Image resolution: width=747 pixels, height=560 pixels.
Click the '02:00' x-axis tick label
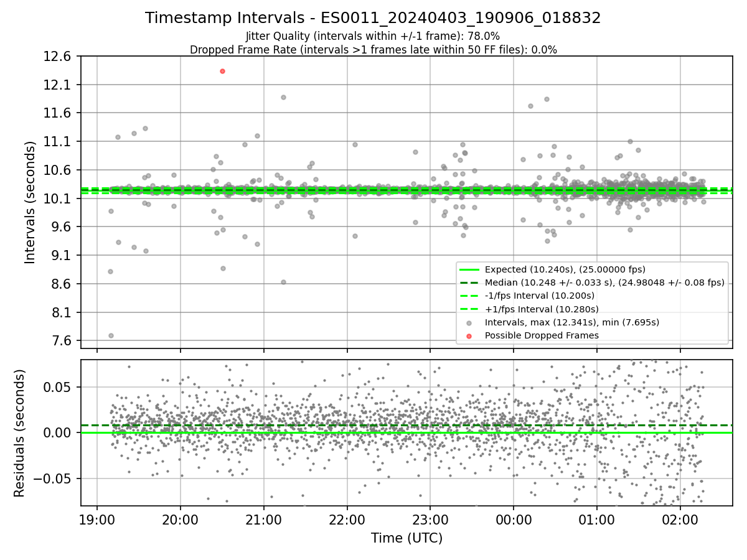[680, 519]
